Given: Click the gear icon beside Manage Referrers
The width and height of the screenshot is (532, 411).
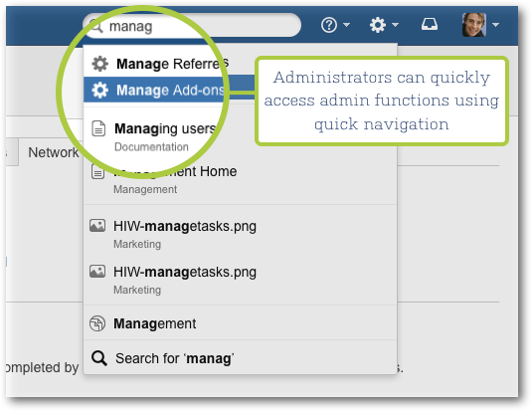Looking at the screenshot, I should [100, 64].
